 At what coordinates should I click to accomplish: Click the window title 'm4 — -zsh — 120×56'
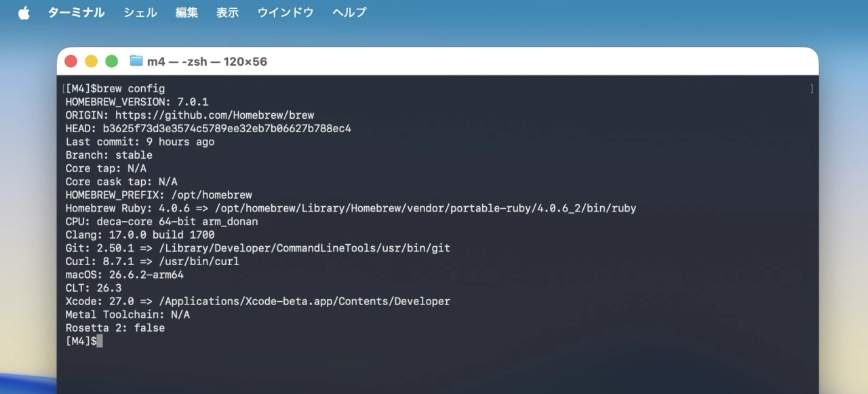[207, 62]
